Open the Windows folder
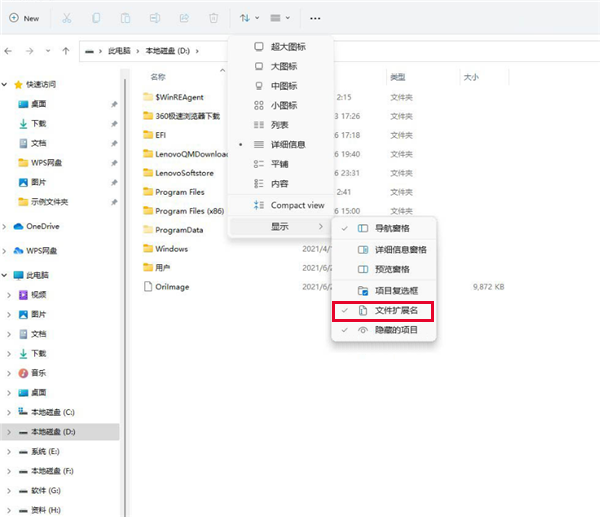The height and width of the screenshot is (517, 600). (x=171, y=248)
